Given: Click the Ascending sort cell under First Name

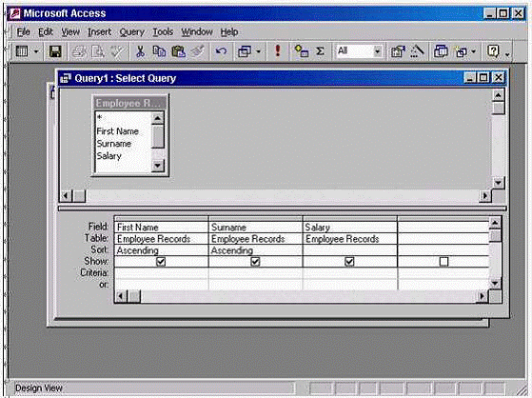Looking at the screenshot, I should click(x=161, y=250).
